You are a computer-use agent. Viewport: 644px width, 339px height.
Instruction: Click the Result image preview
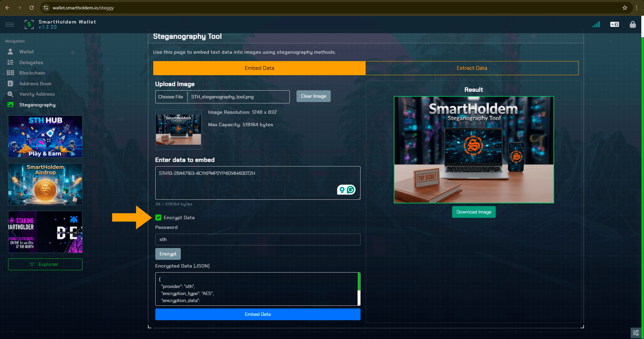point(474,150)
